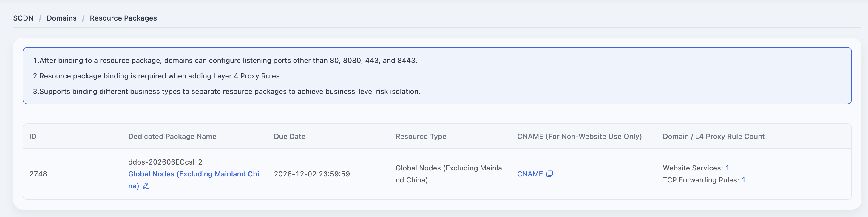868x217 pixels.
Task: Click the TCP Forwarding Rules label
Action: click(x=701, y=180)
